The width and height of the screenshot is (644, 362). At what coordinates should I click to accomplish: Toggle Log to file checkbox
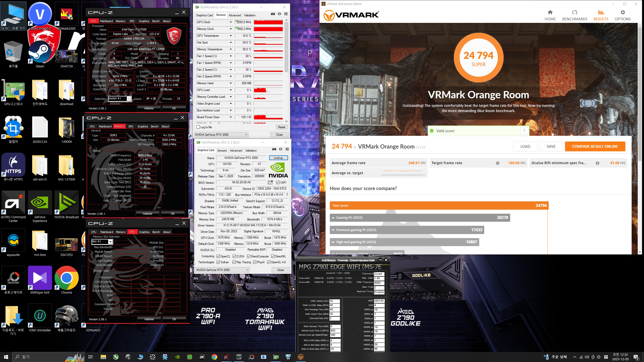(x=198, y=127)
